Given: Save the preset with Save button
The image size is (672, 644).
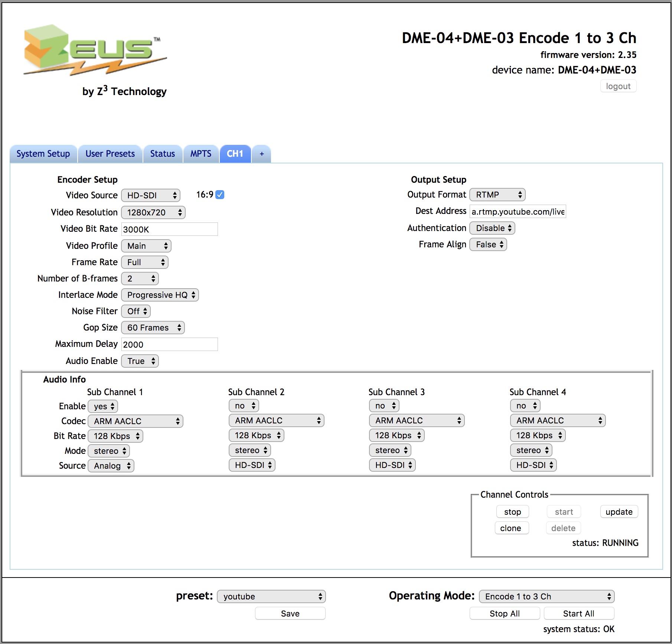Looking at the screenshot, I should [x=290, y=614].
